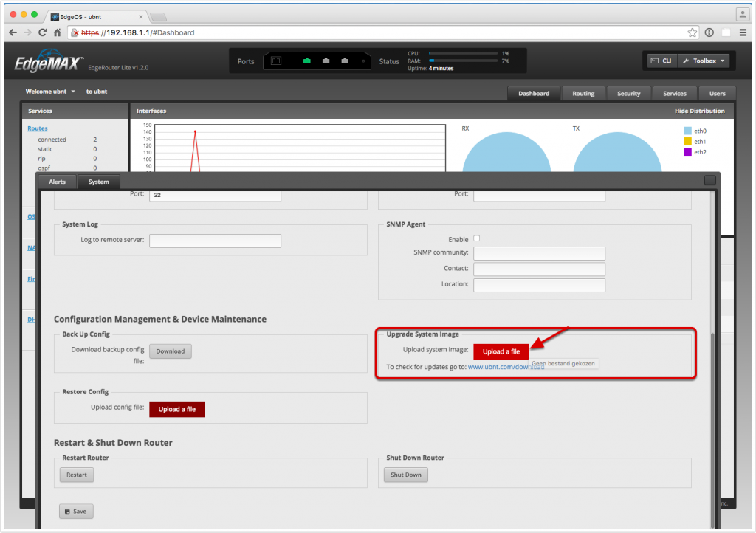
Task: Collapse the System panel with corner button
Action: click(709, 180)
